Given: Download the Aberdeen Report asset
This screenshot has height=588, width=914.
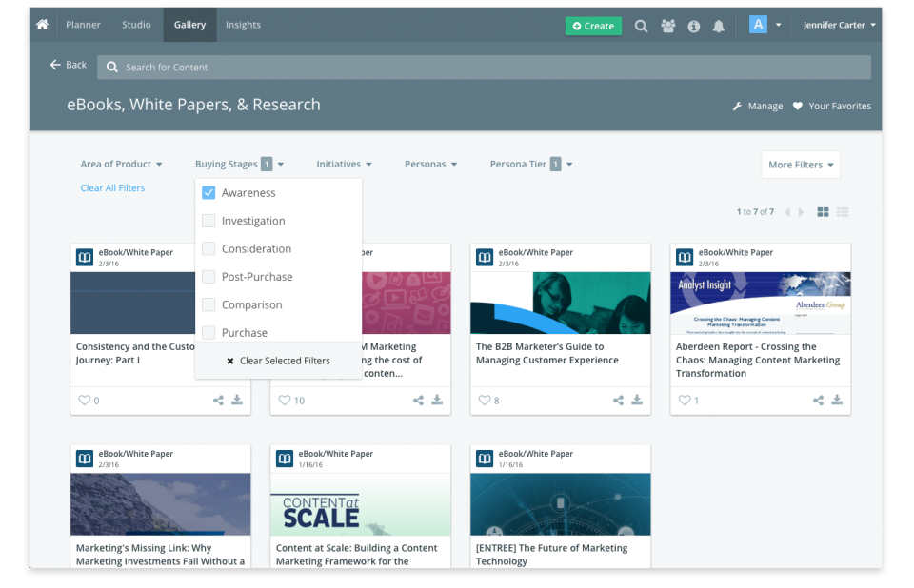Looking at the screenshot, I should point(837,400).
